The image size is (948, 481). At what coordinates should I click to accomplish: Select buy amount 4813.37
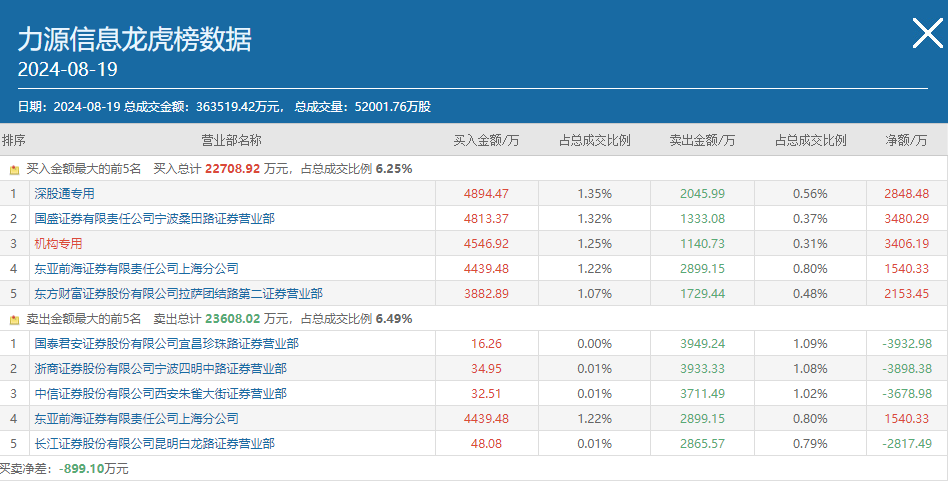pyautogui.click(x=486, y=219)
